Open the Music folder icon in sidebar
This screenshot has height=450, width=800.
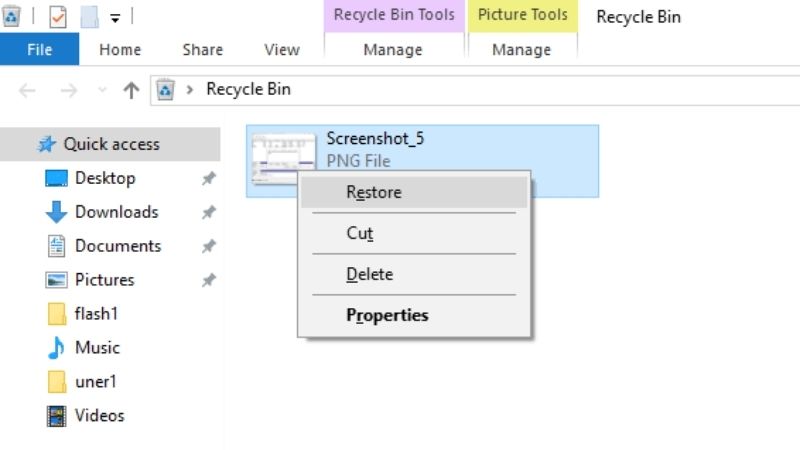[56, 348]
